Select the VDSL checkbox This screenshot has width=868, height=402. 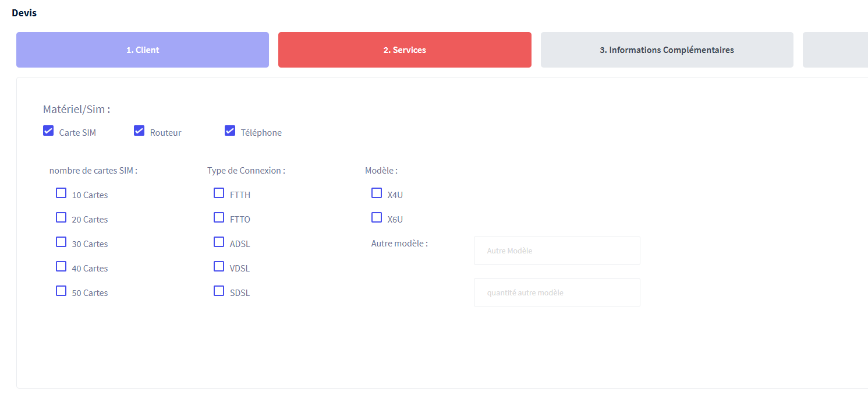click(x=219, y=266)
